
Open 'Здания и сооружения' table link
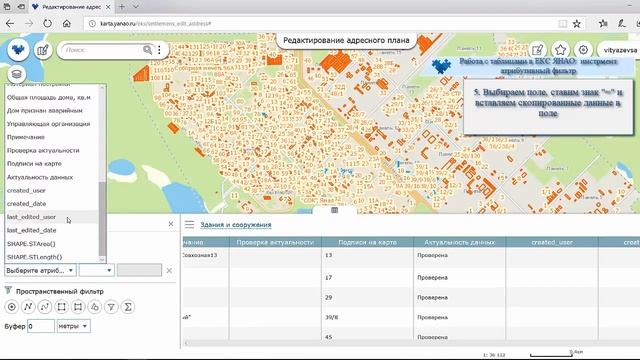236,225
